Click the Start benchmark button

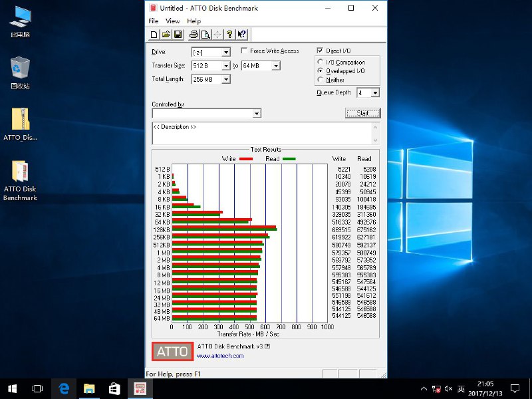coord(362,113)
